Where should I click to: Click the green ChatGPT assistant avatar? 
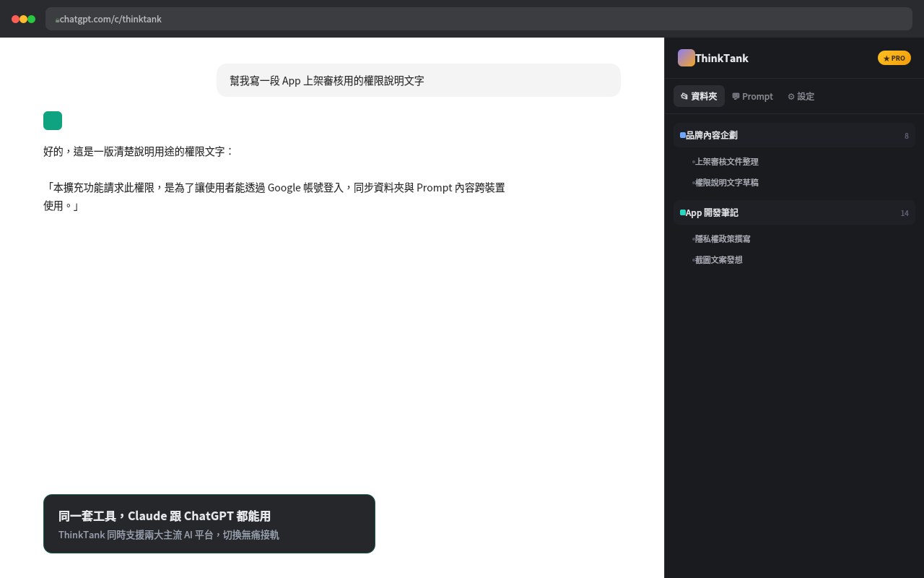pos(53,121)
